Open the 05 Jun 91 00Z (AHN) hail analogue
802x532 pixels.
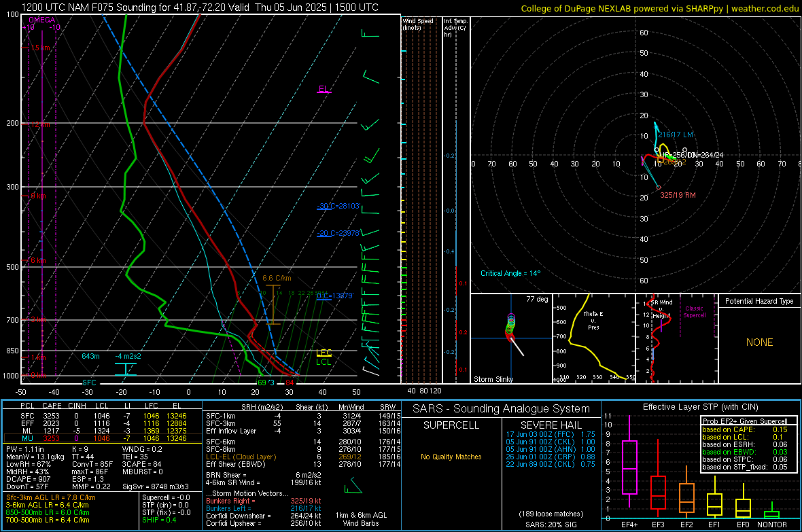coord(551,449)
